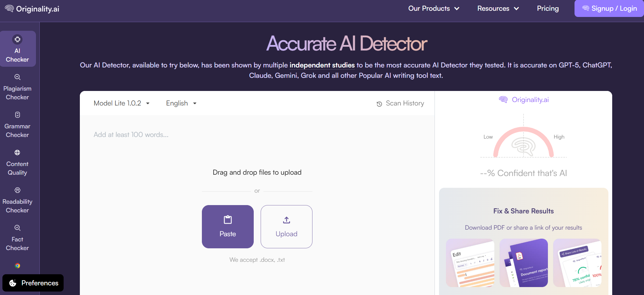The image size is (644, 295).
Task: Open the Preferences cookie settings
Action: (33, 283)
